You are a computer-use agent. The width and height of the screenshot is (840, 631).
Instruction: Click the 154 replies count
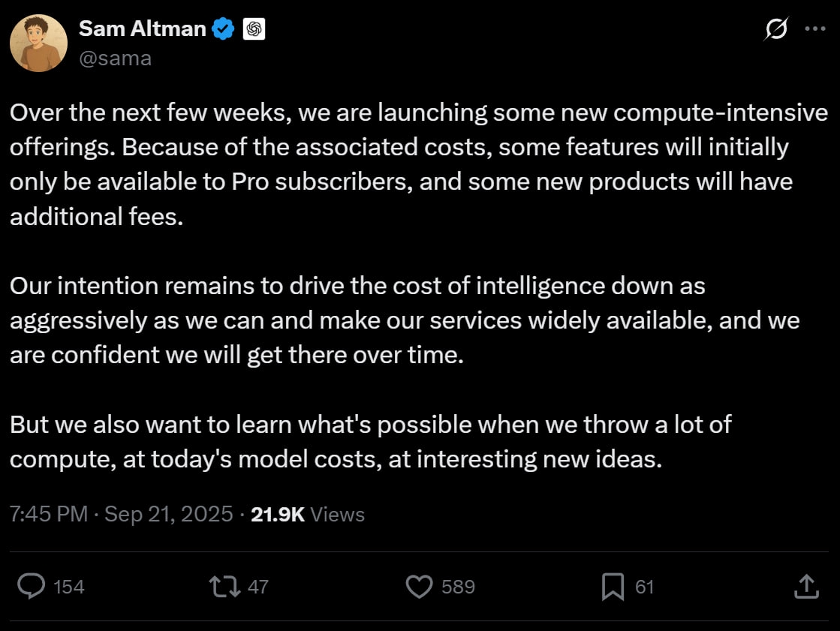[x=69, y=587]
